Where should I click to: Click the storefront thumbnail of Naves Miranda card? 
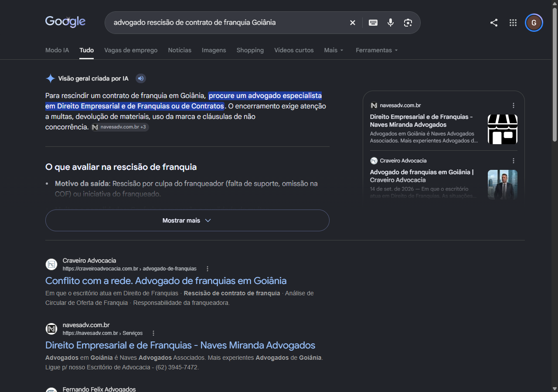click(503, 129)
